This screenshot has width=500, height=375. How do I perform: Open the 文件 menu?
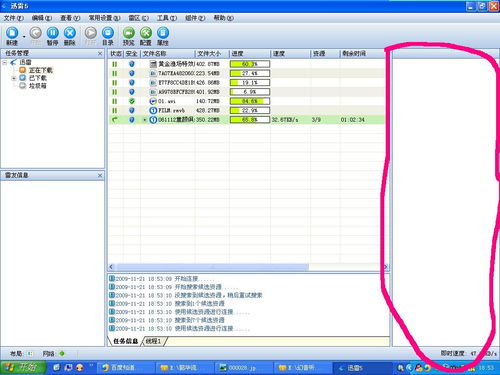point(14,18)
